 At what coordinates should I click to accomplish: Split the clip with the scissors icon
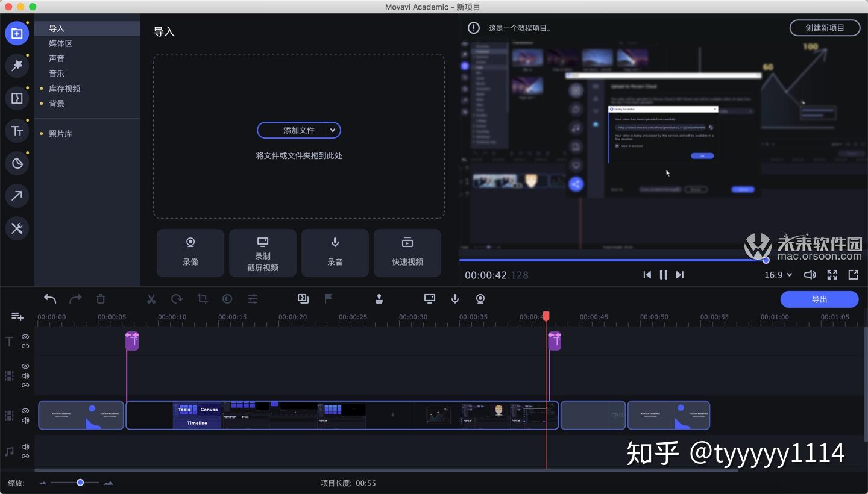[x=151, y=299]
